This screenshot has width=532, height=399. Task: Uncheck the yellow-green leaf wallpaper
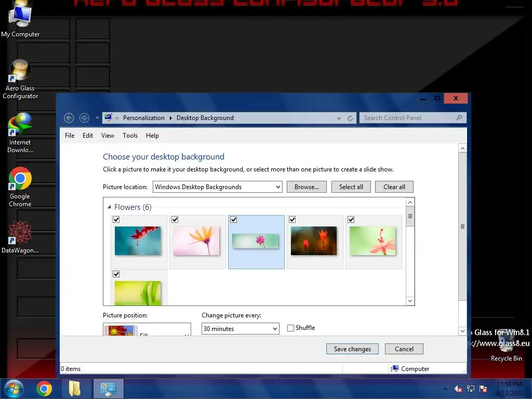point(116,274)
